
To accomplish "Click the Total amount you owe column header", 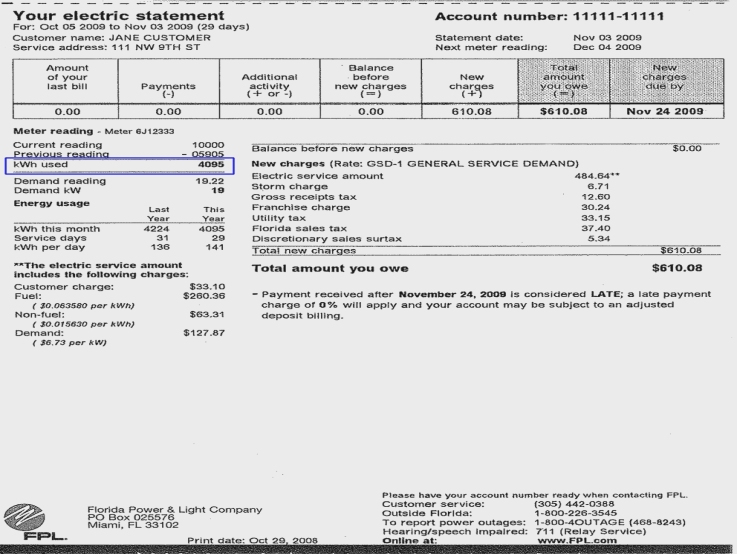I will click(x=564, y=81).
